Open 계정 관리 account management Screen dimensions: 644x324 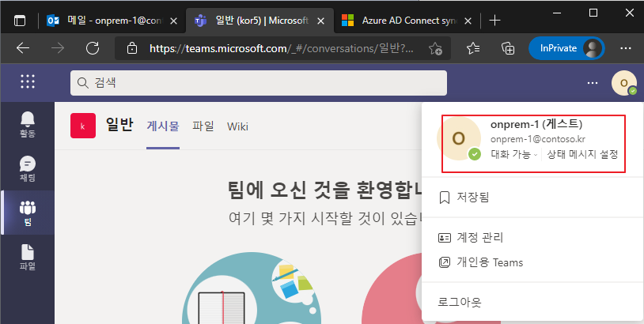(532, 237)
